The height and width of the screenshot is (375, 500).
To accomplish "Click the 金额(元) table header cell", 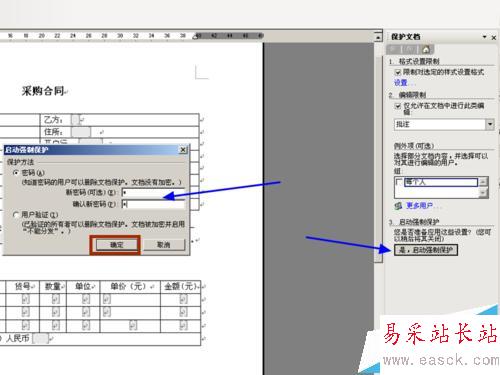I will 180,286.
